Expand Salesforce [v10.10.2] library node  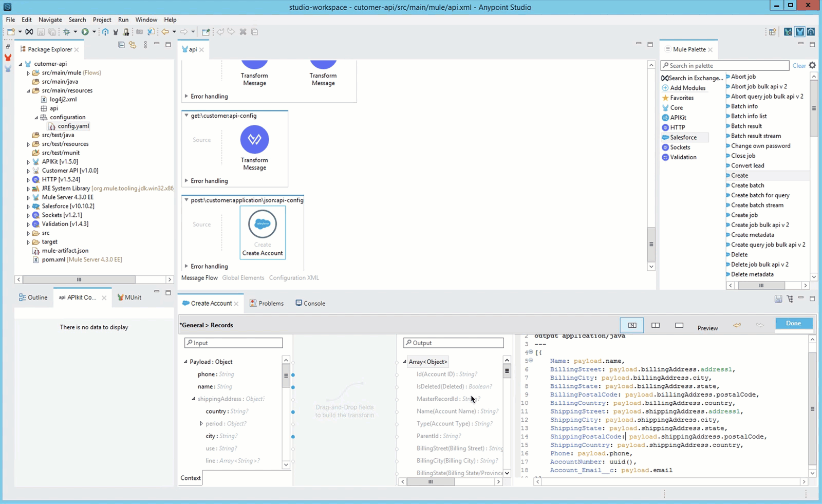point(28,207)
